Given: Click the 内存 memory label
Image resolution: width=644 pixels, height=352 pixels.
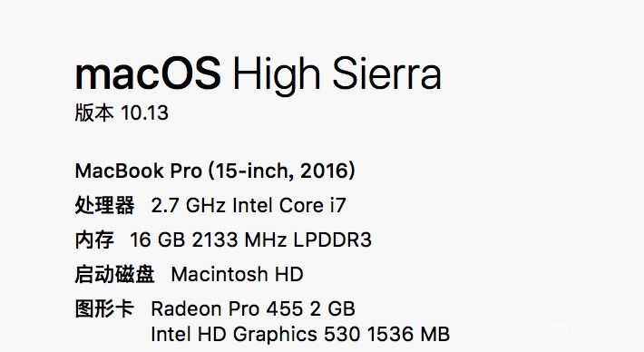Looking at the screenshot, I should pos(94,240).
